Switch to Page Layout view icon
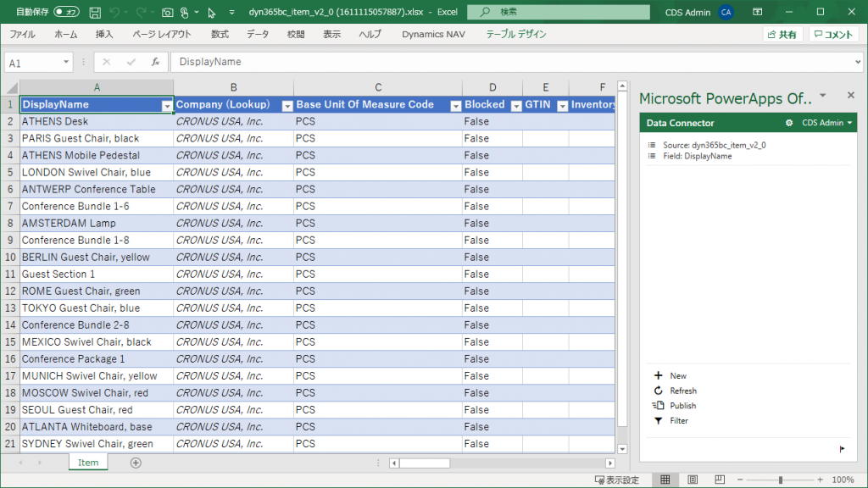868x488 pixels. (x=692, y=480)
